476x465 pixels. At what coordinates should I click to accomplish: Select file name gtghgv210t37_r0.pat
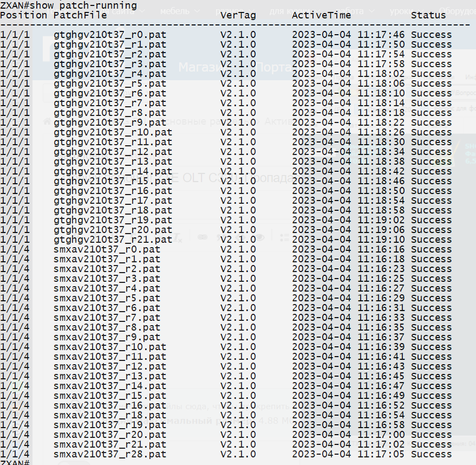pos(110,35)
